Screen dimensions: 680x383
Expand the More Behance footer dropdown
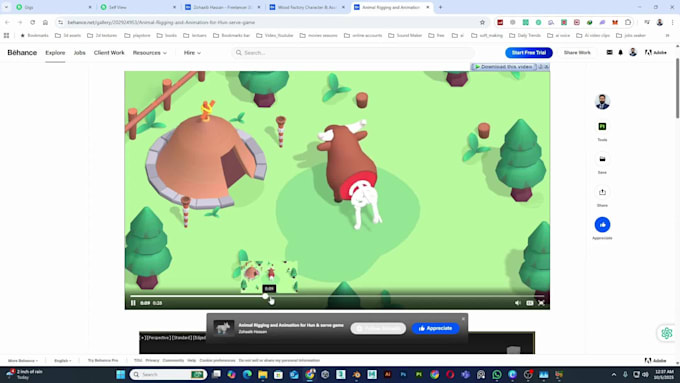(x=23, y=360)
